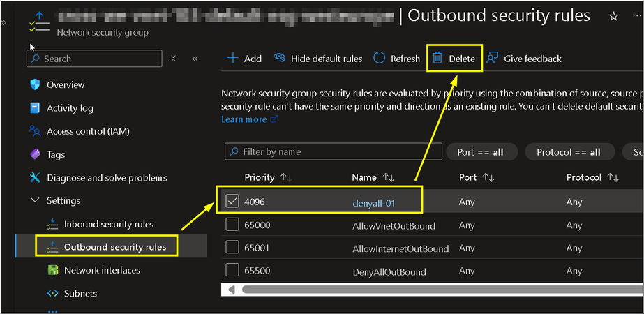
Task: Click the Outbound security rules sidebar icon
Action: [x=52, y=246]
